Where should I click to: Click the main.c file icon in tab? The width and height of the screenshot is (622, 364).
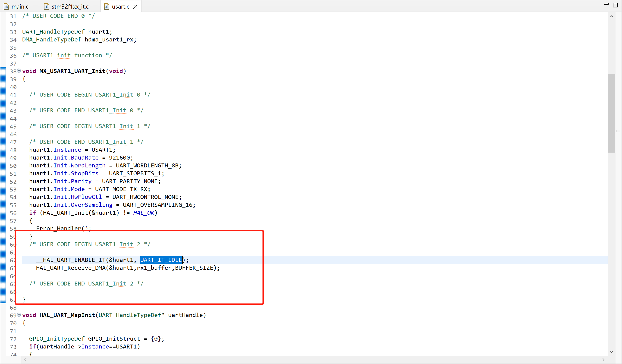[6, 7]
